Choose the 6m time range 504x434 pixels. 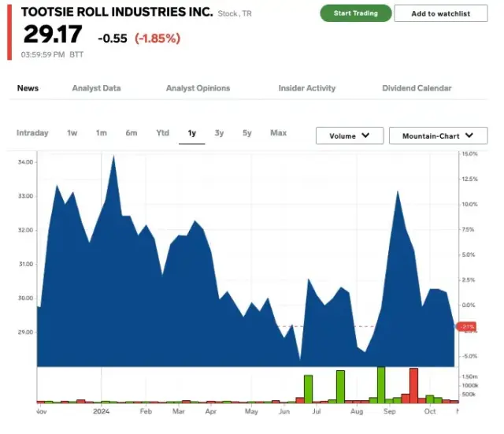[x=132, y=133]
